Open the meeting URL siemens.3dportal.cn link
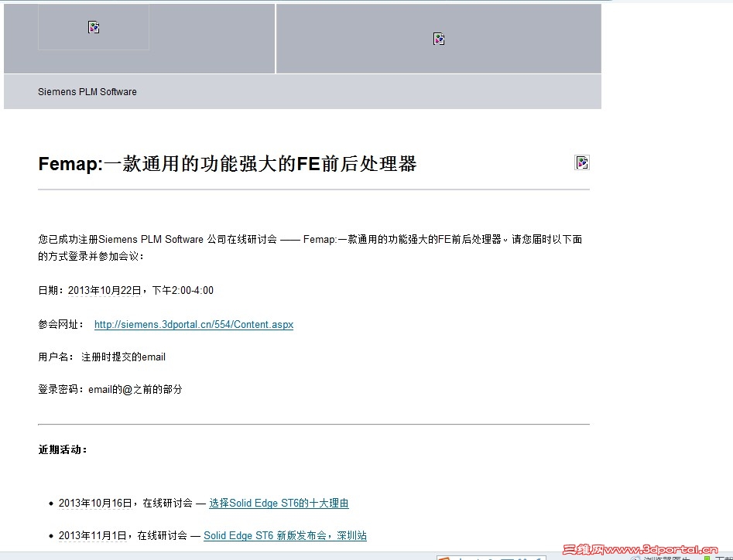This screenshot has width=733, height=560. [193, 324]
